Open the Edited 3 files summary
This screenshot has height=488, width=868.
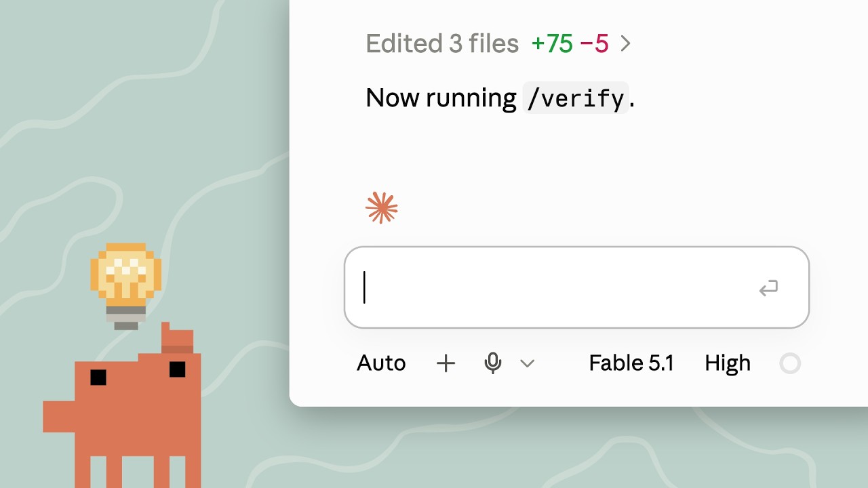(x=442, y=44)
